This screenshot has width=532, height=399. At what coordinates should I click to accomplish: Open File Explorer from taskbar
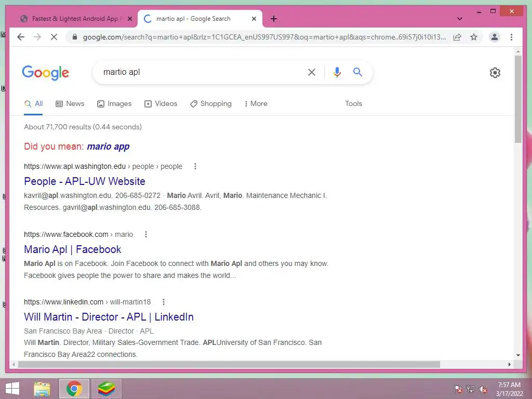tap(42, 389)
